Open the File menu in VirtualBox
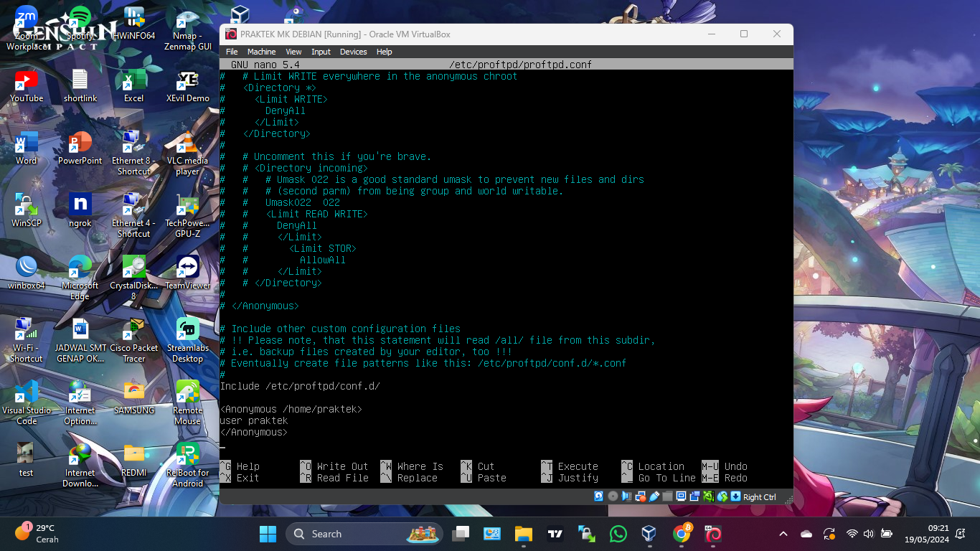The height and width of the screenshot is (551, 980). click(232, 52)
